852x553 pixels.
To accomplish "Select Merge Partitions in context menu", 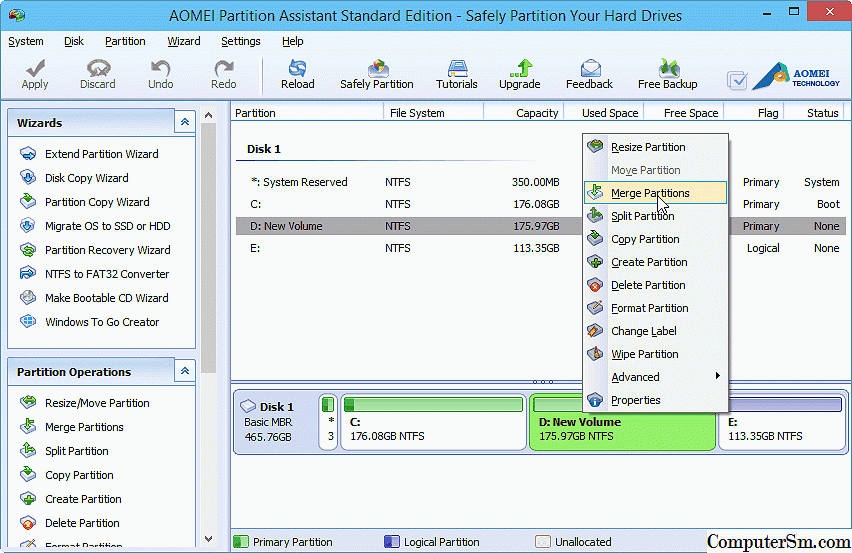I will [656, 193].
